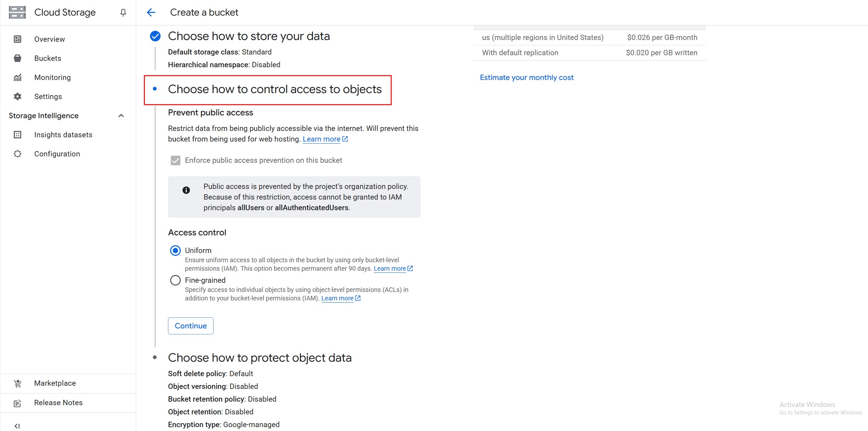Expand the Choose how to store your data step
This screenshot has height=431, width=868.
[249, 36]
